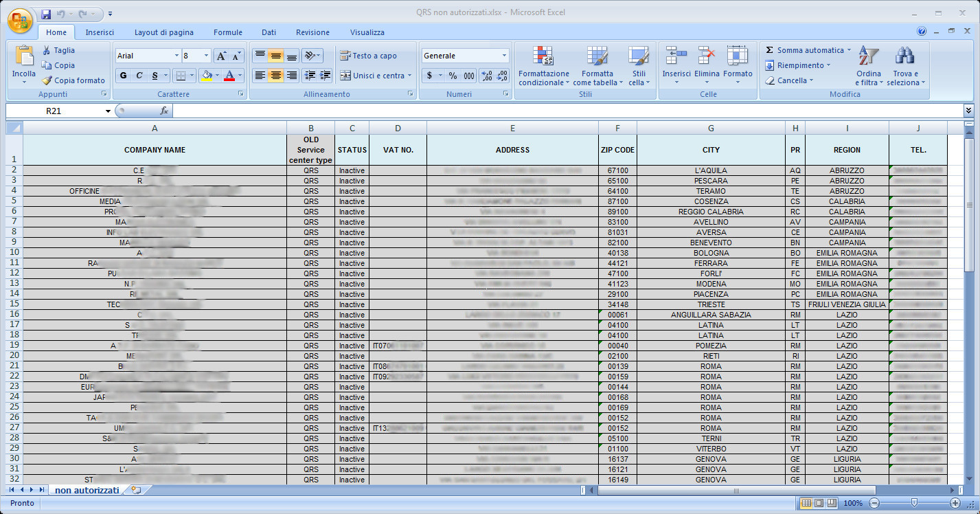The image size is (980, 514).
Task: Decrease font size with small A icon
Action: [x=237, y=56]
